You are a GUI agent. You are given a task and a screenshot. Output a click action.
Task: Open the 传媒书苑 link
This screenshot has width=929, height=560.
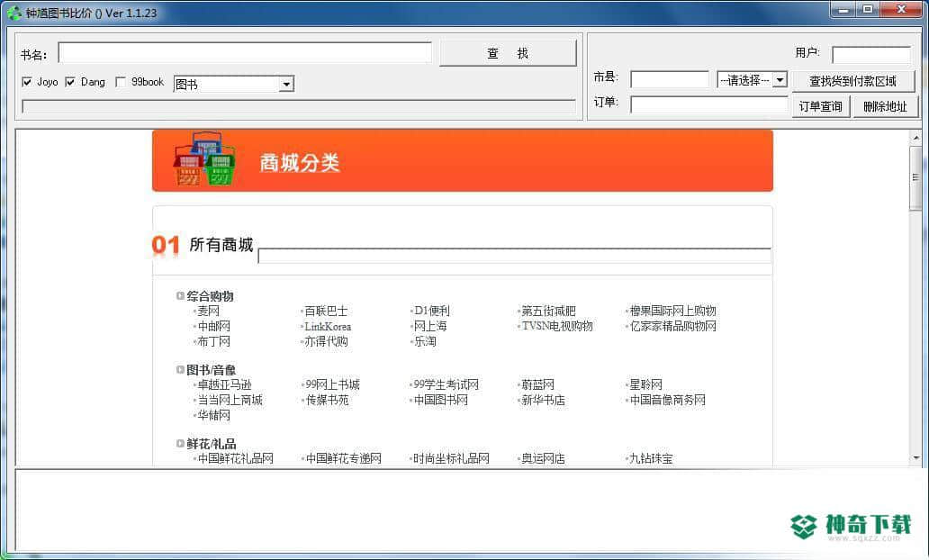[327, 400]
